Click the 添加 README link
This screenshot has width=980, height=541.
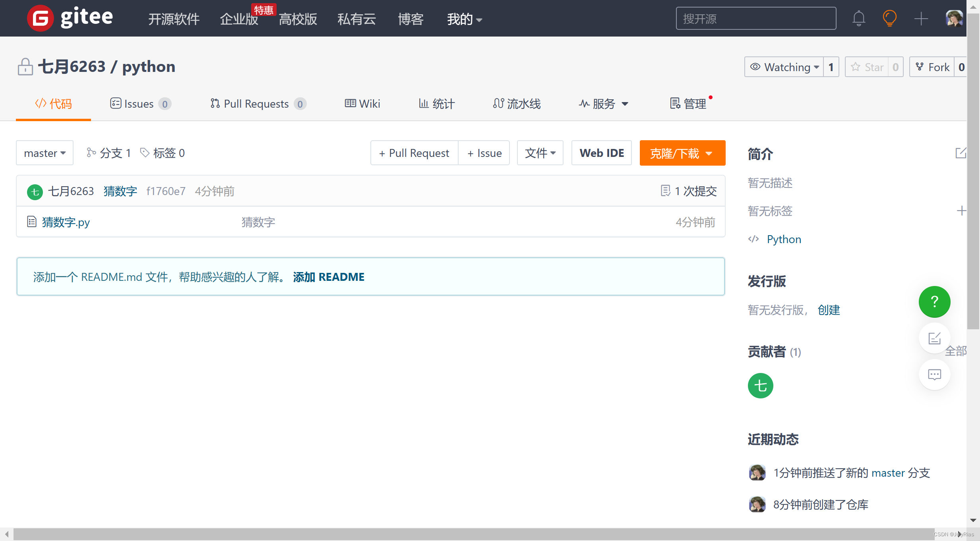pos(328,277)
